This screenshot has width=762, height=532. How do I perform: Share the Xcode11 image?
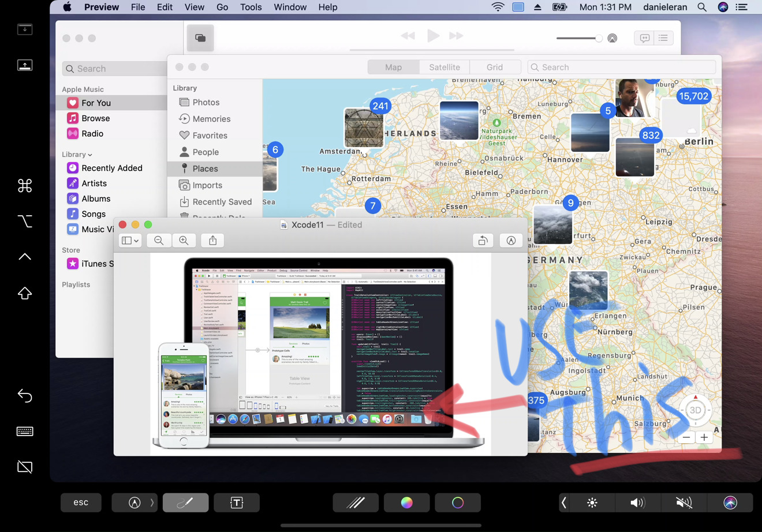point(212,241)
